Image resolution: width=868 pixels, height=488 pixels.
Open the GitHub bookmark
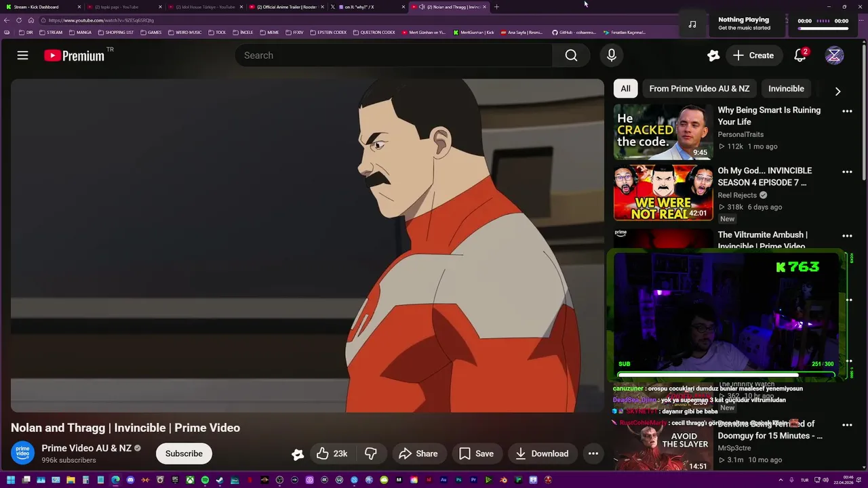point(574,33)
